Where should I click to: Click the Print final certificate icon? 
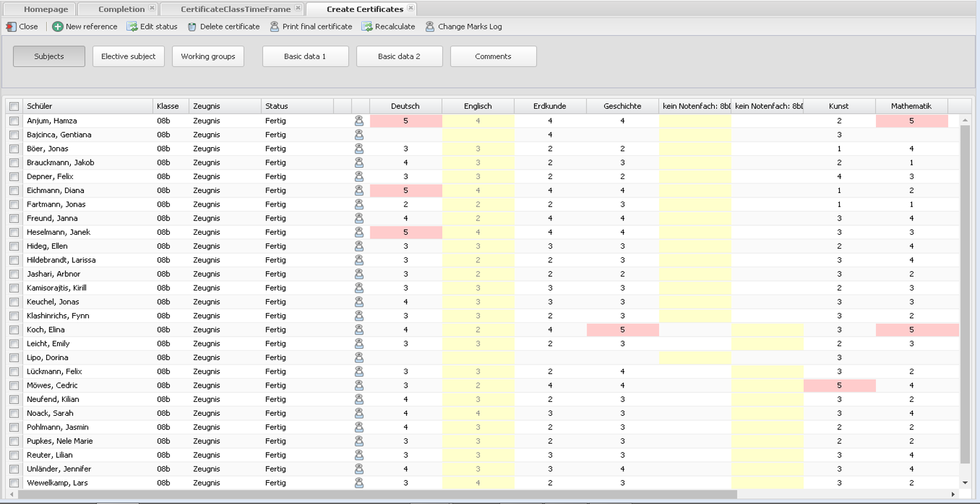[274, 27]
